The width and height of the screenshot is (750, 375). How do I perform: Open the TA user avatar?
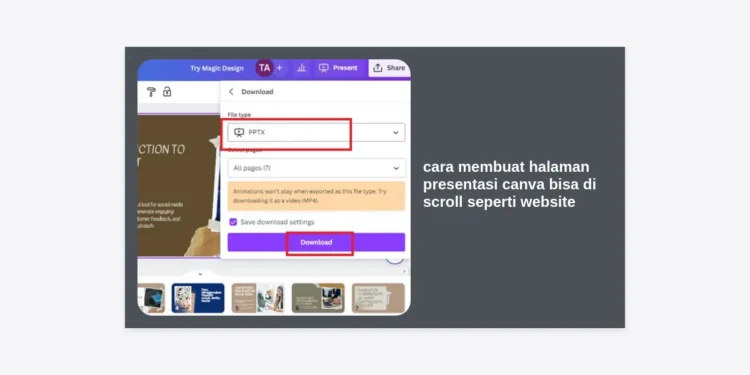[x=264, y=68]
